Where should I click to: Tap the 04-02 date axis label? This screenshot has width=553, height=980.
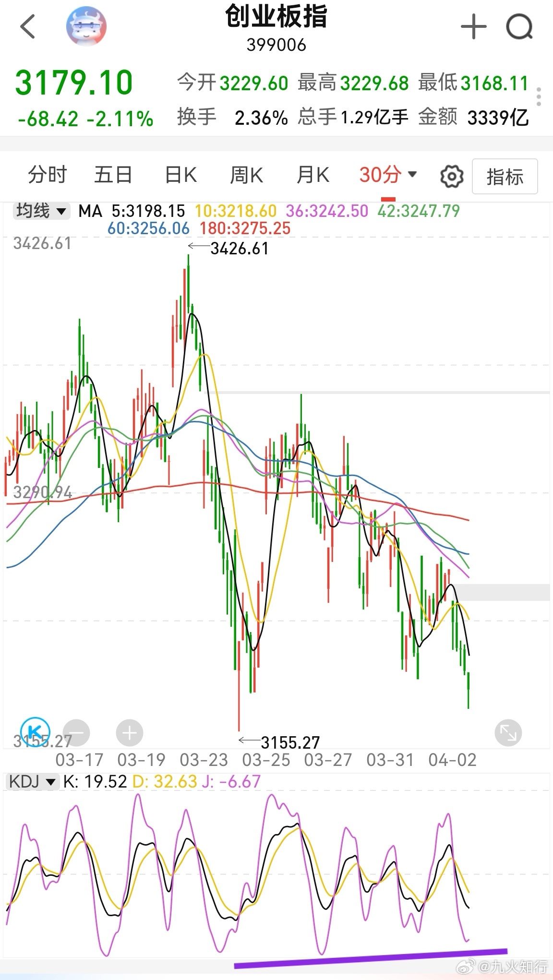tap(453, 760)
